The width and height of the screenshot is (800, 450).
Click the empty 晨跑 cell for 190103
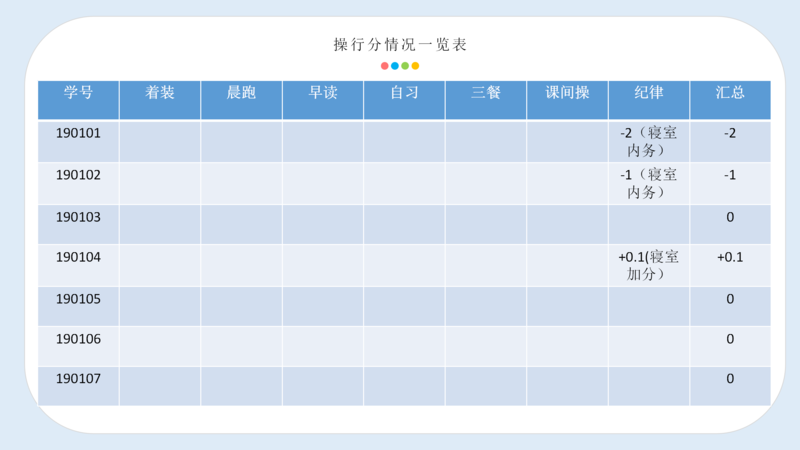(x=241, y=224)
